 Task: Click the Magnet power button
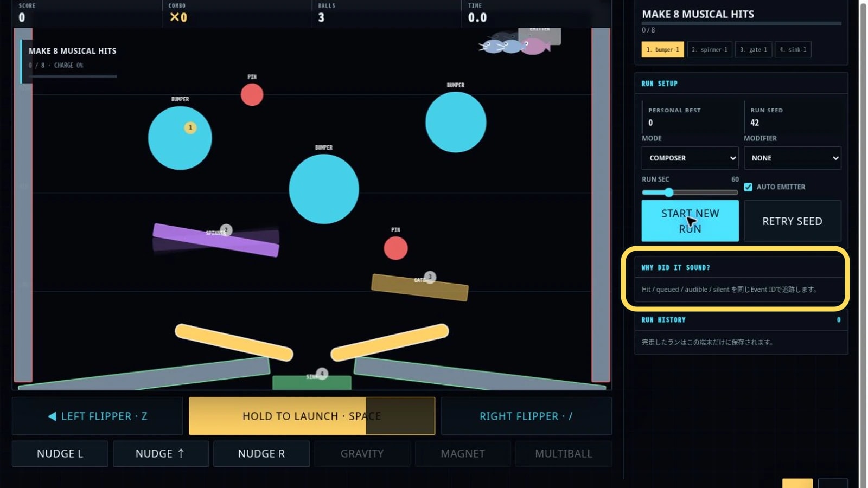(x=463, y=453)
